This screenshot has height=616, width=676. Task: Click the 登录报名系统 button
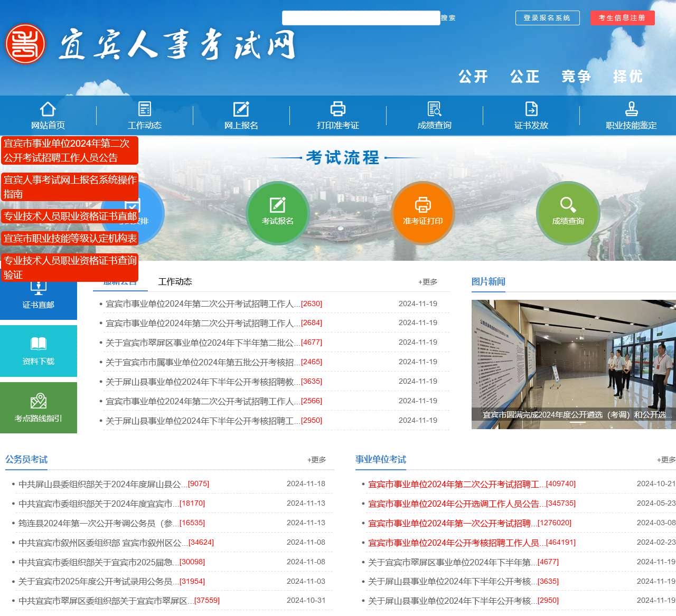point(547,18)
